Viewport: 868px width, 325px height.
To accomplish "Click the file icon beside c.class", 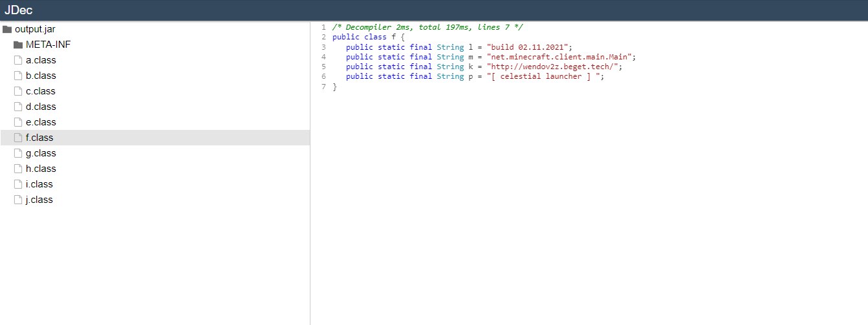I will click(x=18, y=91).
